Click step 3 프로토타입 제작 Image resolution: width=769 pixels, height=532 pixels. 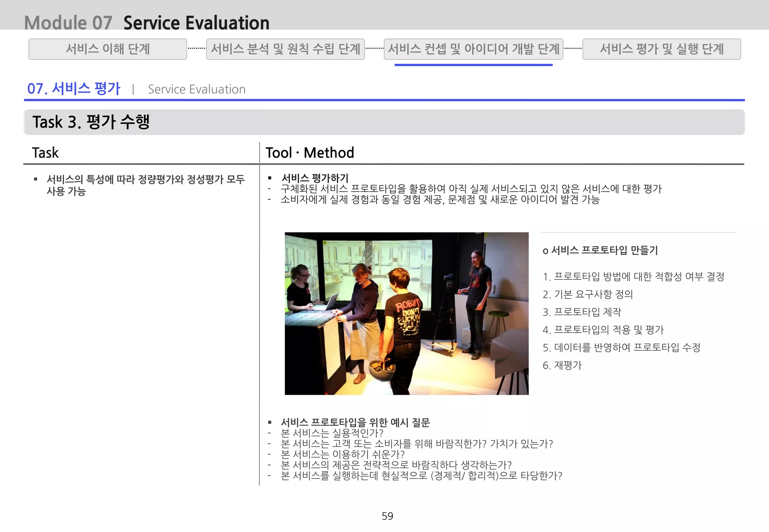(x=582, y=312)
